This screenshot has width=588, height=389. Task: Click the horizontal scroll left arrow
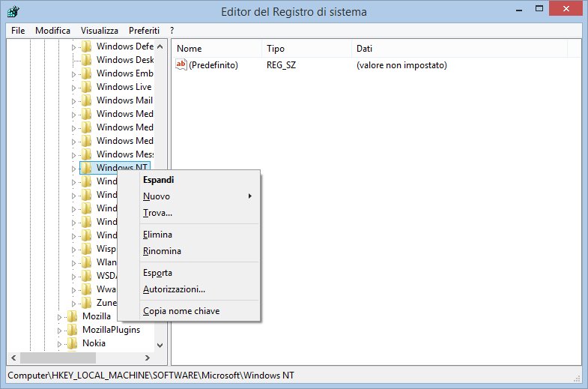14,358
